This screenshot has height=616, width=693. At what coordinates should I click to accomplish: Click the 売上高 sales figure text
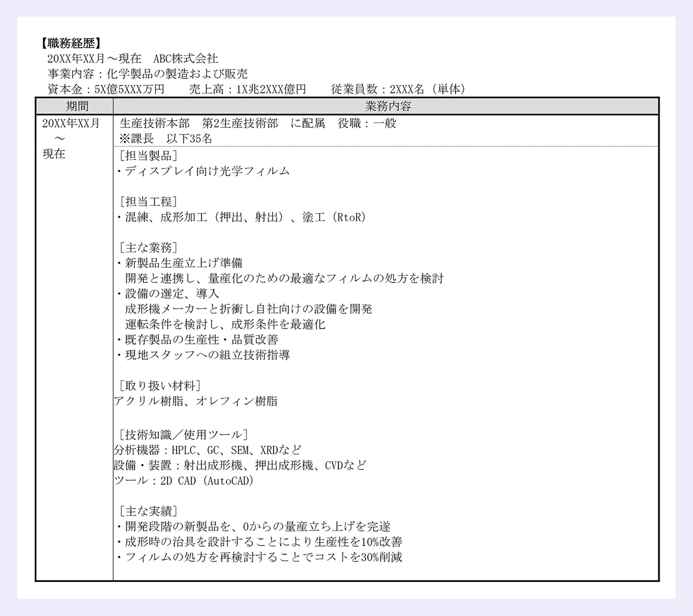247,89
